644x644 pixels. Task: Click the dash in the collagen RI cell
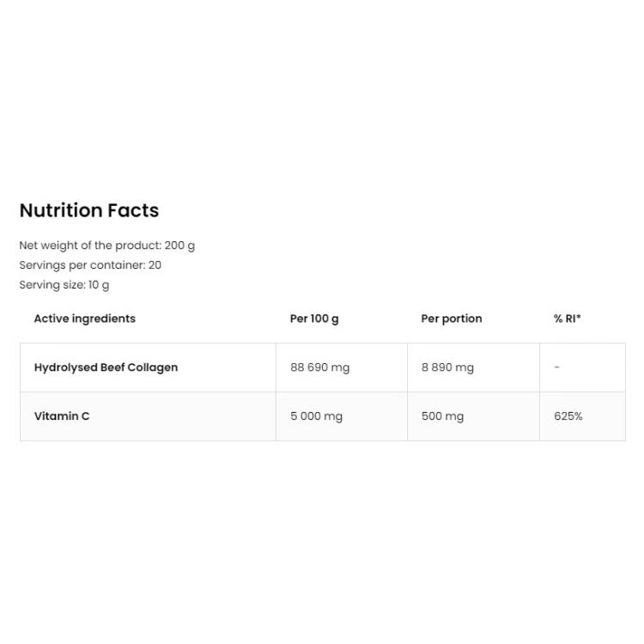(557, 367)
